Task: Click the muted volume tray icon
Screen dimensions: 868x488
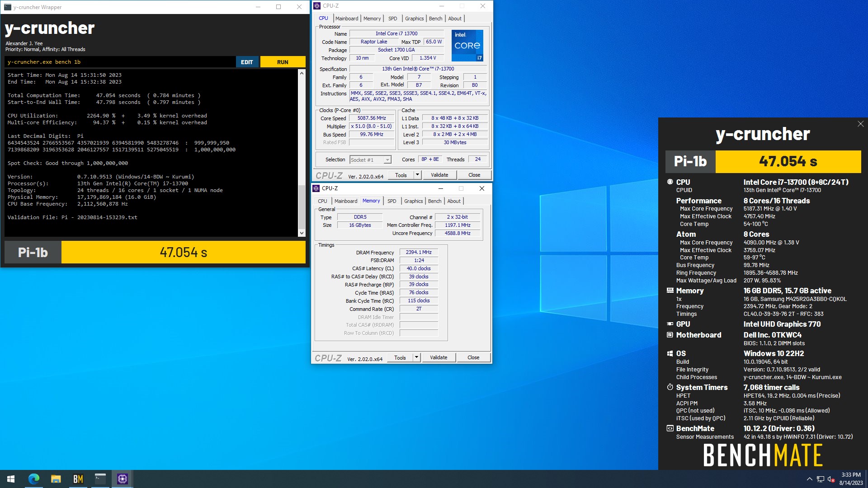Action: (831, 479)
